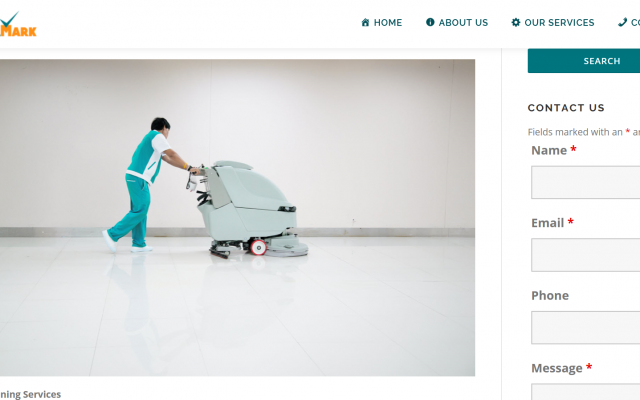Screen dimensions: 640x400
Task: Click the gear icon beside Our Services
Action: click(x=516, y=22)
